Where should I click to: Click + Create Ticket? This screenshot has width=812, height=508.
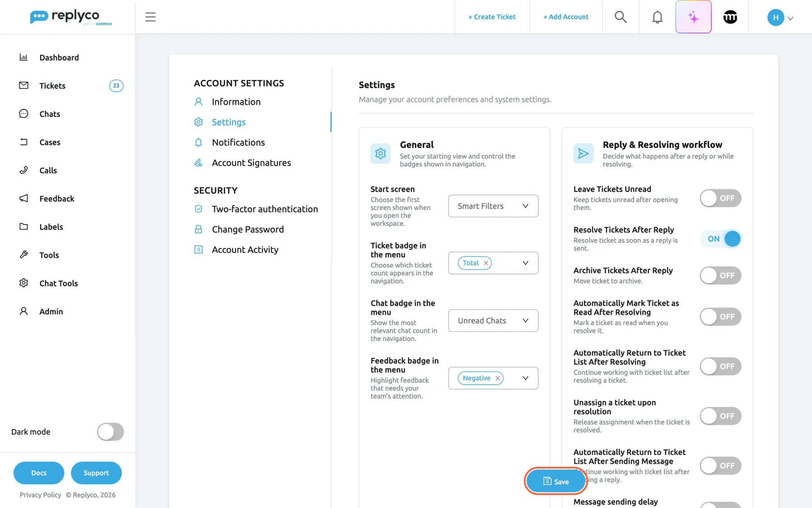point(492,17)
